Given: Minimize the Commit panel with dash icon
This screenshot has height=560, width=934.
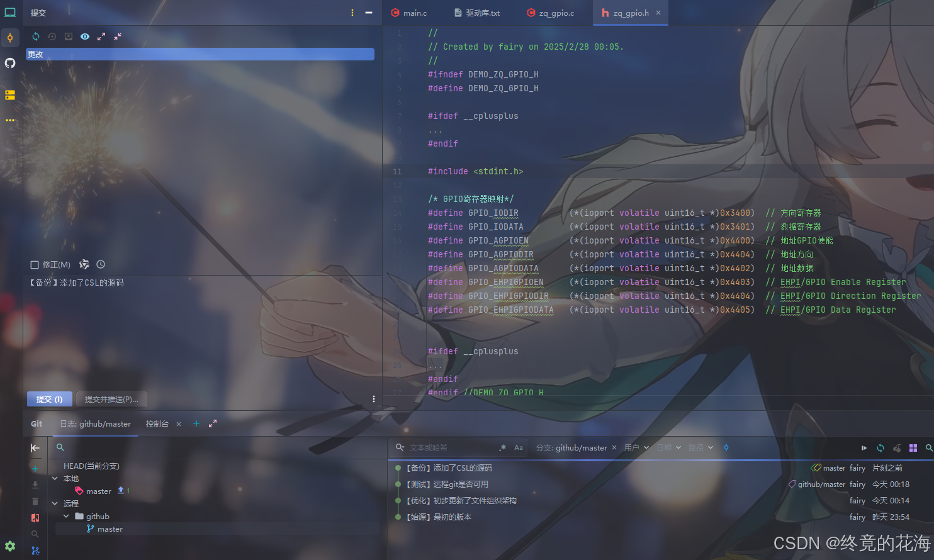Looking at the screenshot, I should point(369,13).
